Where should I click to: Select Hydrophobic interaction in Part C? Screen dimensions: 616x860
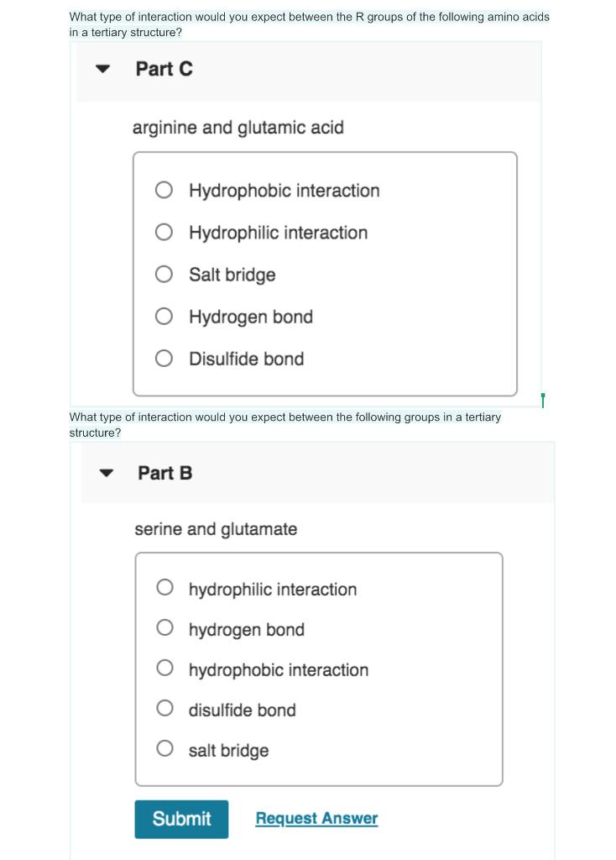click(x=164, y=190)
